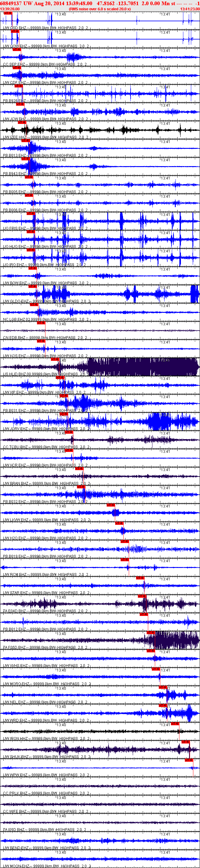Select the red pick marker on the UW LKVW trace

point(111,505)
